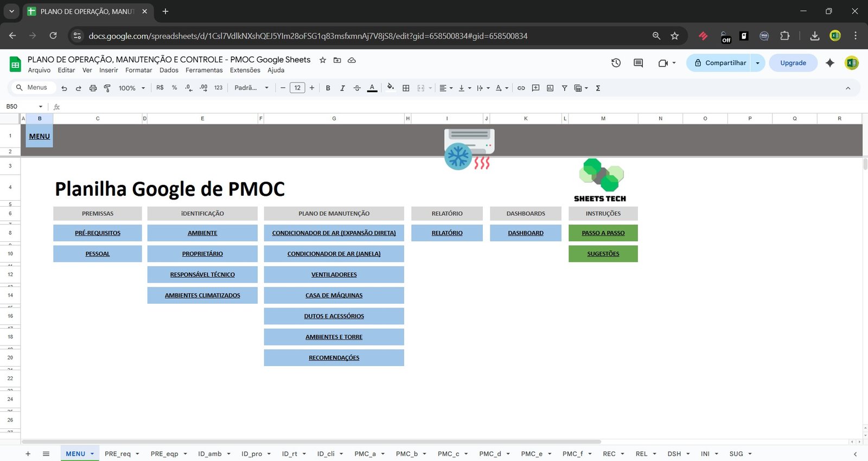Click the font size input field
868x461 pixels.
tap(297, 88)
